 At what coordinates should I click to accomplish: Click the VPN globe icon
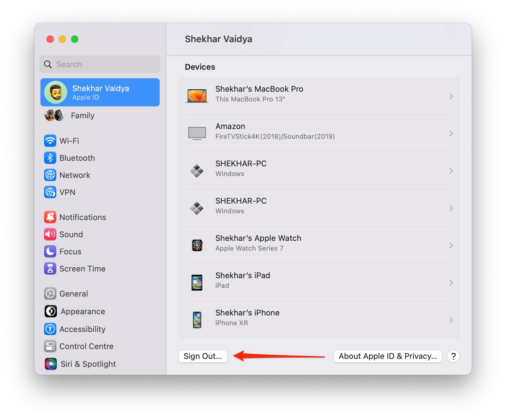50,192
